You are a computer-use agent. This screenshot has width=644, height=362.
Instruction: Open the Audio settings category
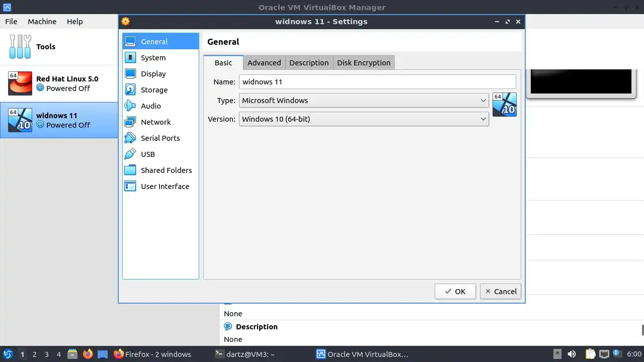(x=160, y=106)
